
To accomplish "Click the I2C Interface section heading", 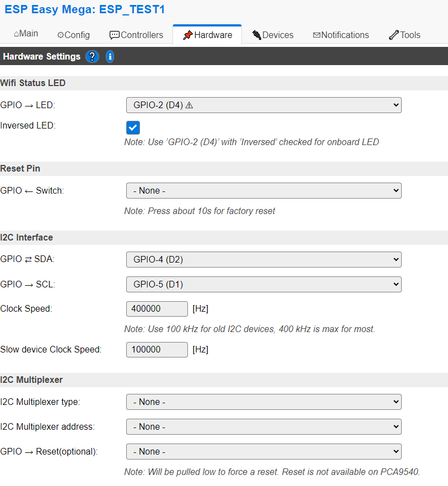I will tap(26, 237).
